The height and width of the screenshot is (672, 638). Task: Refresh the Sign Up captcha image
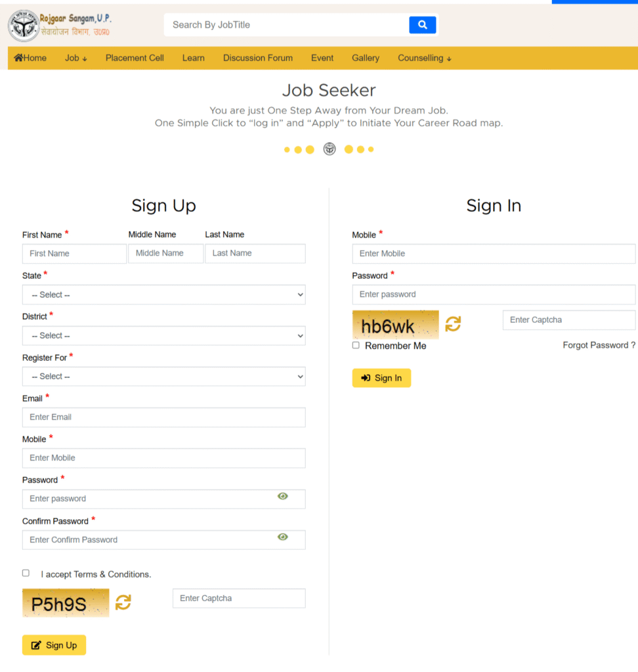(x=123, y=602)
